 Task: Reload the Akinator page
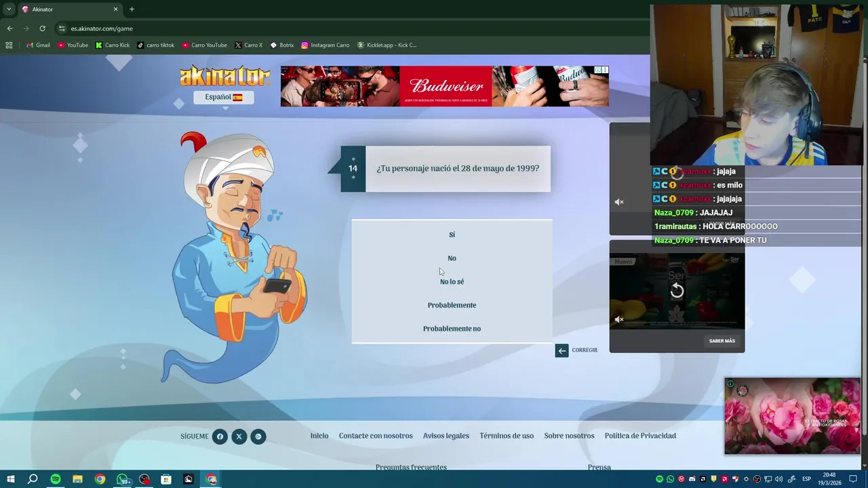(42, 28)
